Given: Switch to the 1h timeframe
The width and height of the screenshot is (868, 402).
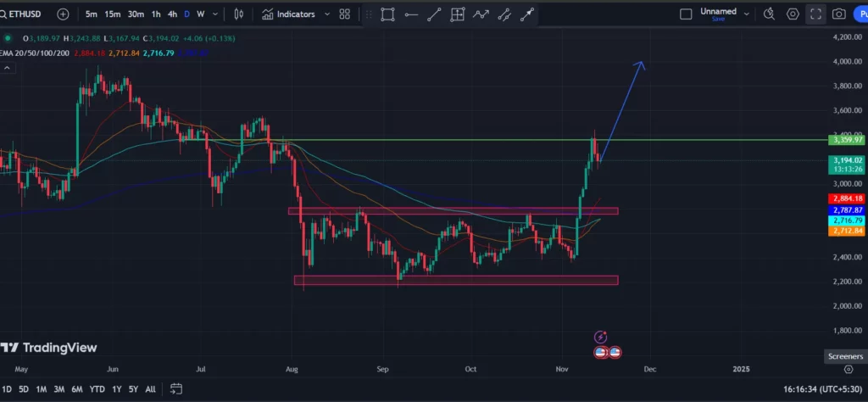Looking at the screenshot, I should point(157,14).
